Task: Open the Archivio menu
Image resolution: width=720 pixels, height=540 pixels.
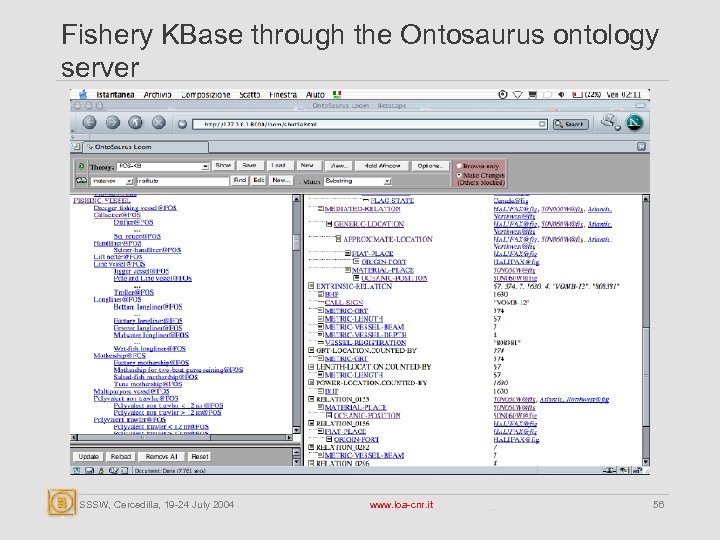Action: [158, 95]
